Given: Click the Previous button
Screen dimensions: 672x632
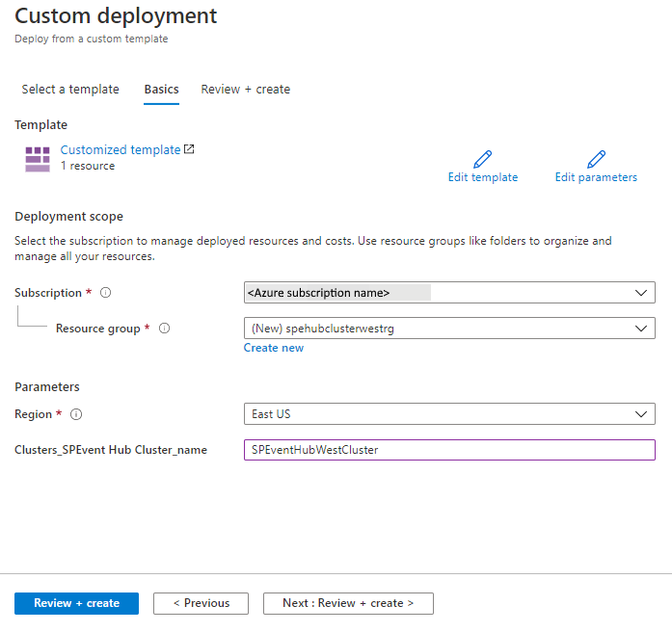Looking at the screenshot, I should [x=201, y=603].
